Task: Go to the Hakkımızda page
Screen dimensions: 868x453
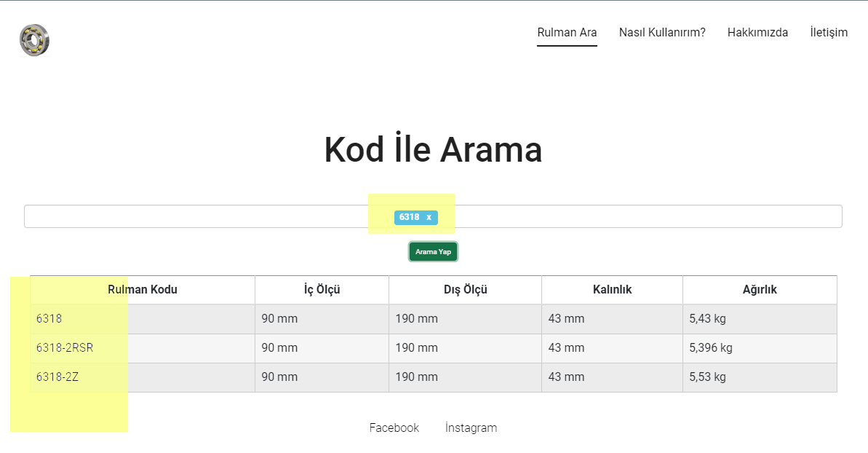Action: point(757,32)
